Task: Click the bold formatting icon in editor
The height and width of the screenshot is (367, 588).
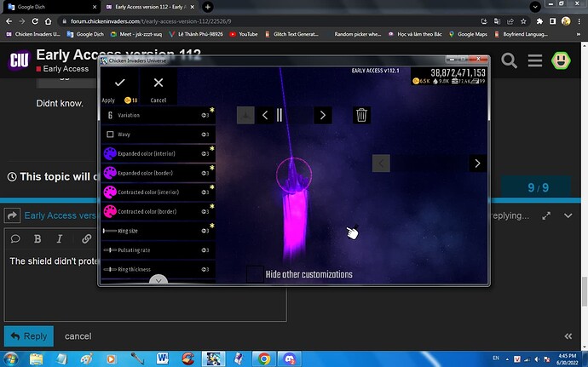Action: point(39,238)
